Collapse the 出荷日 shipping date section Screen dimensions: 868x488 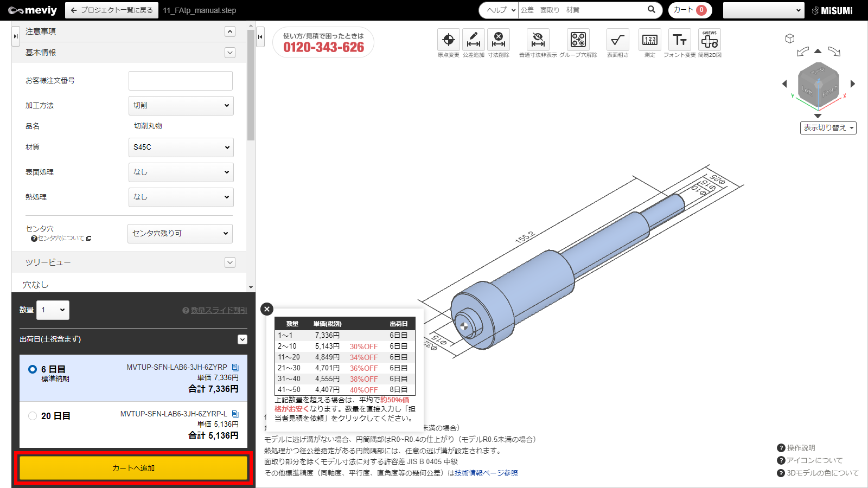coord(242,339)
